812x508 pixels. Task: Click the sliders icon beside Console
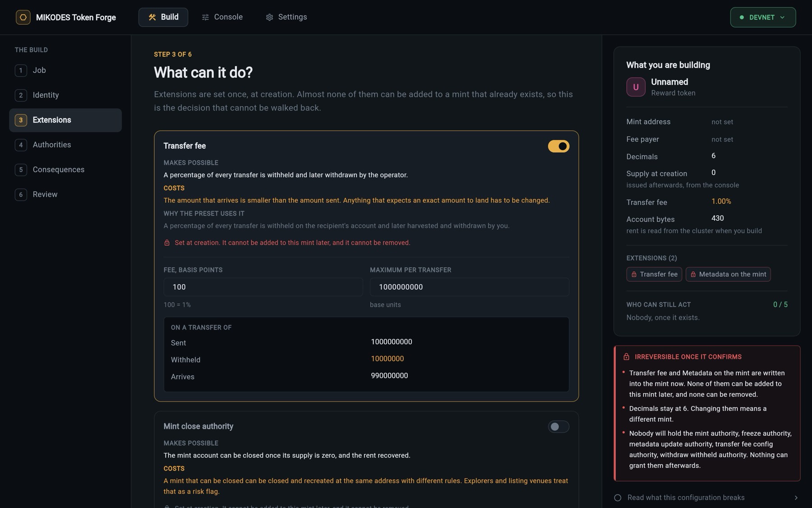[205, 17]
